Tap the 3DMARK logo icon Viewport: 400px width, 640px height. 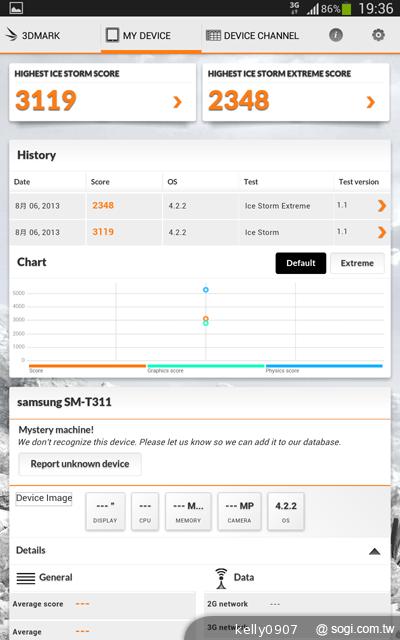coord(11,35)
